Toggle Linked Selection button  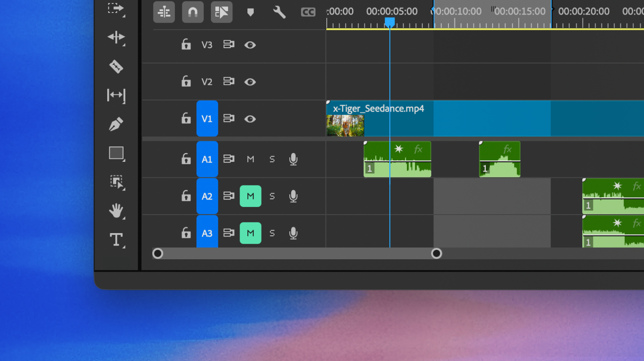[222, 12]
